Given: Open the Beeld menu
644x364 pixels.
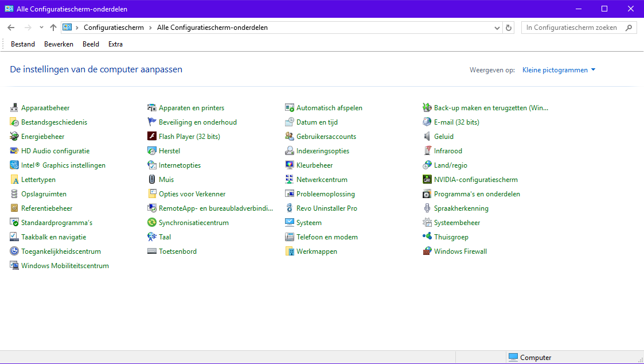Looking at the screenshot, I should [x=91, y=44].
